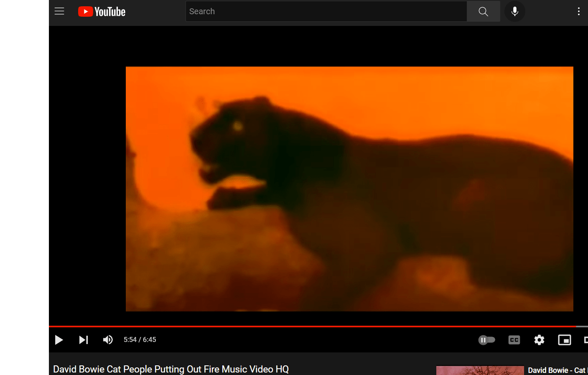Click the video frame with panther

pyautogui.click(x=349, y=189)
